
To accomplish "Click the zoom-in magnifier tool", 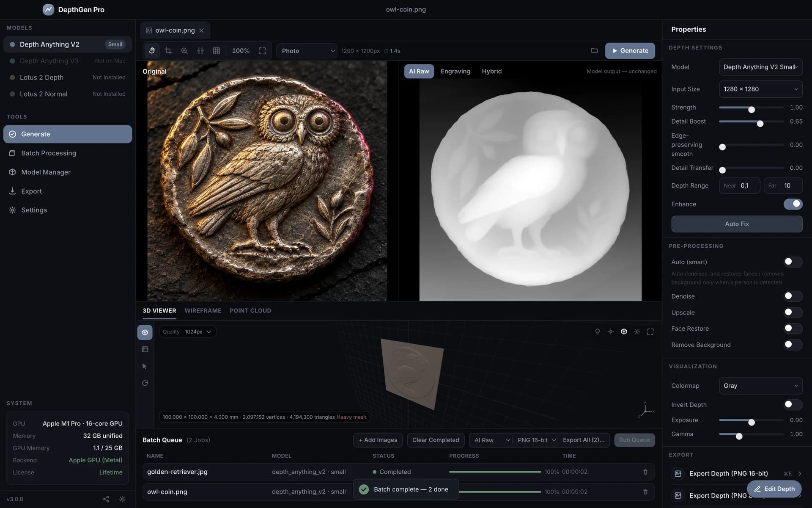I will (x=184, y=51).
